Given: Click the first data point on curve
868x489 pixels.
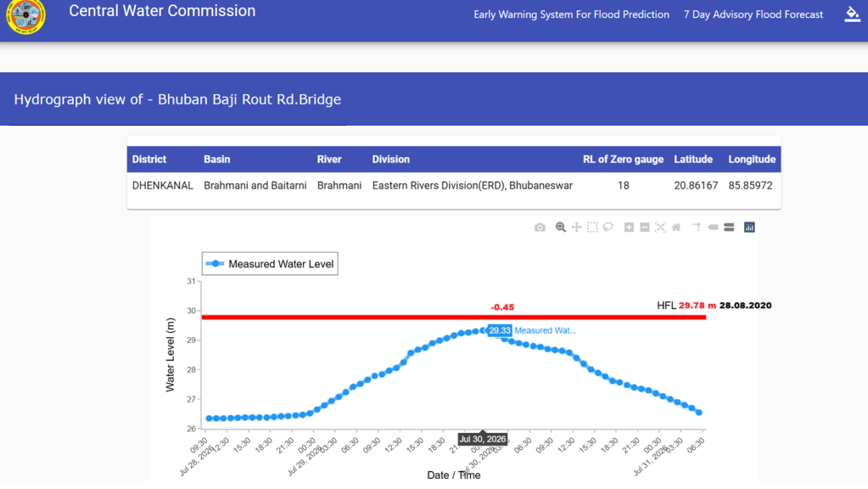Looking at the screenshot, I should pos(209,419).
